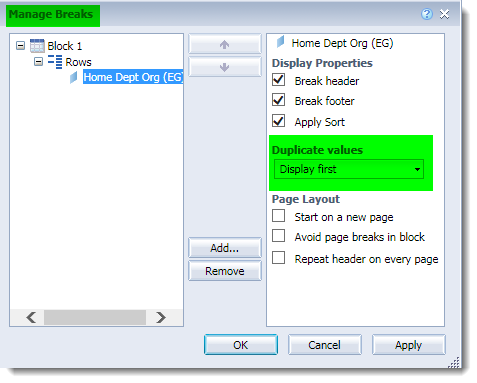Select the Block 1 label

pos(65,46)
